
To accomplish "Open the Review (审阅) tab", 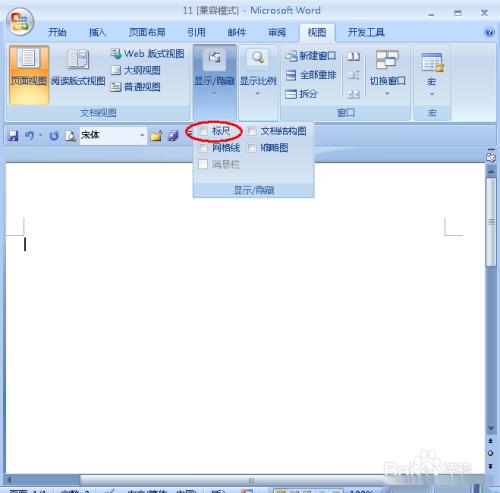I will 277,32.
